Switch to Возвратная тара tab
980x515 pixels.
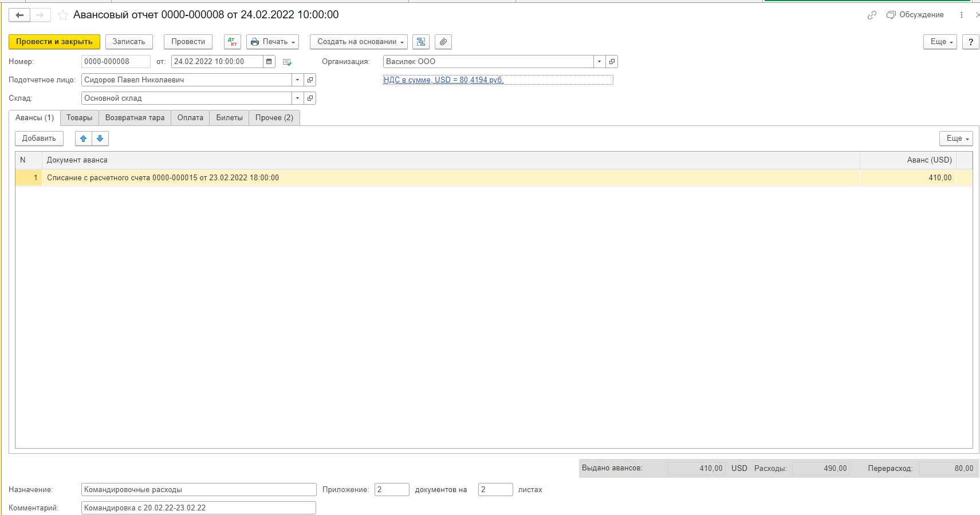coord(135,118)
